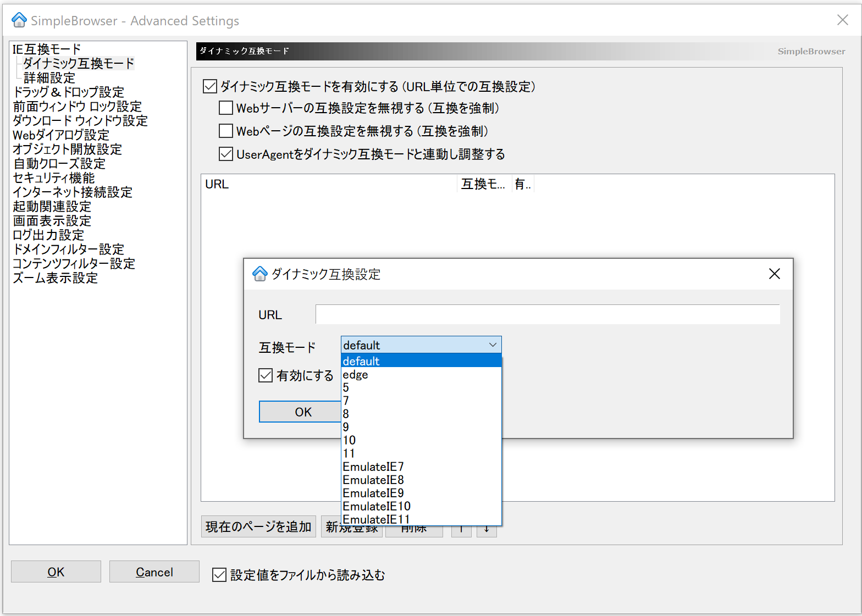Choose 8 in the 互換モード list
The image size is (862, 616).
point(421,414)
